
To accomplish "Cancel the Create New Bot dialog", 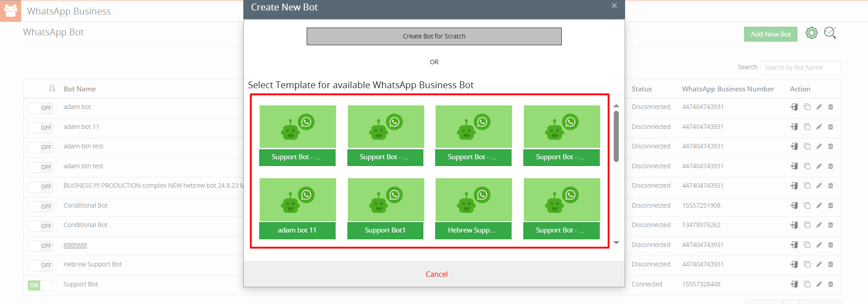I will coord(436,274).
